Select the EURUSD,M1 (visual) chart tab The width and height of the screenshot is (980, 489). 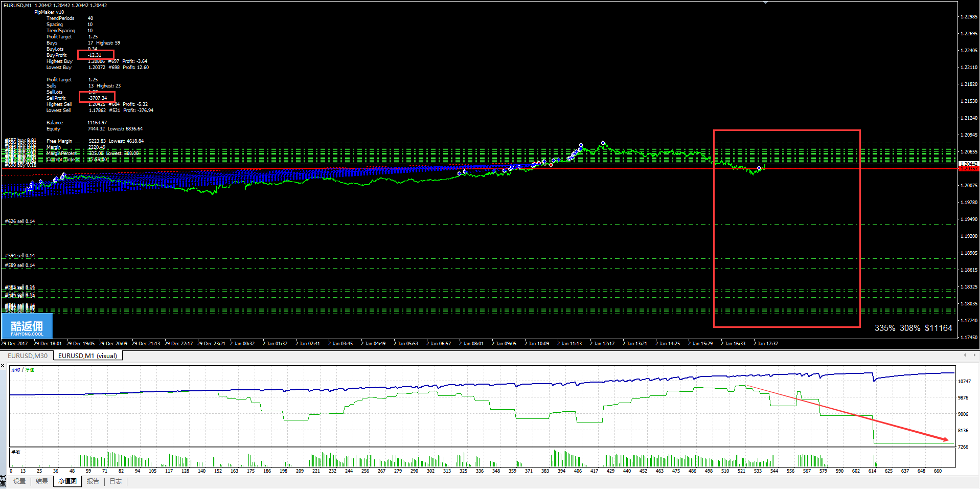[x=87, y=356]
